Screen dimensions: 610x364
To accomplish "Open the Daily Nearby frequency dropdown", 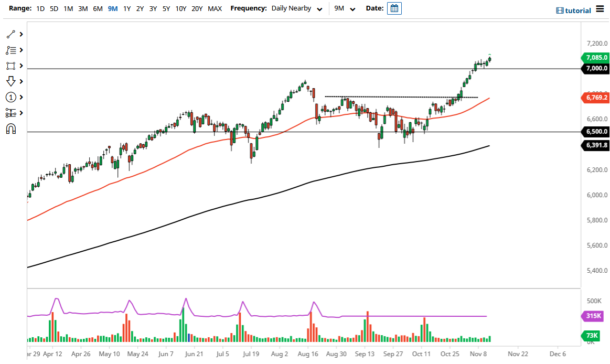I will coord(297,8).
